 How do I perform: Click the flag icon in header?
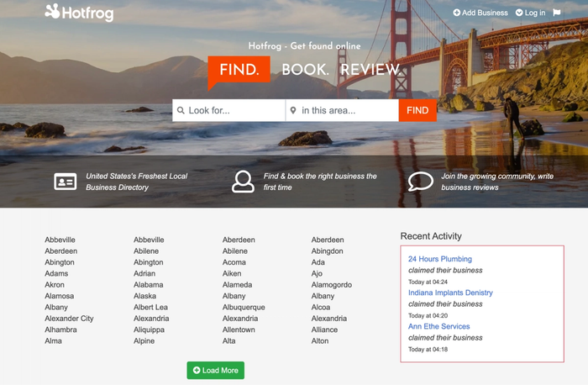point(557,13)
